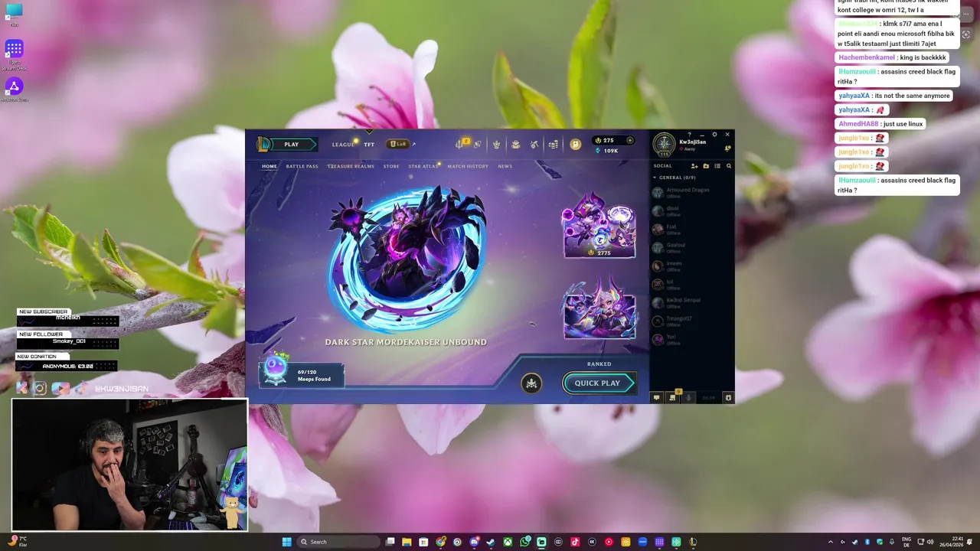Open League client settings gear at top

pyautogui.click(x=714, y=135)
